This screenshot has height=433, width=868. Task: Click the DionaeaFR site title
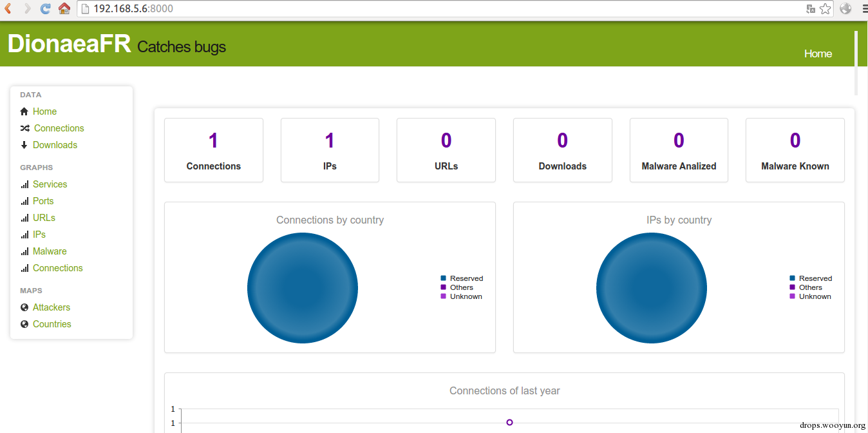point(69,44)
